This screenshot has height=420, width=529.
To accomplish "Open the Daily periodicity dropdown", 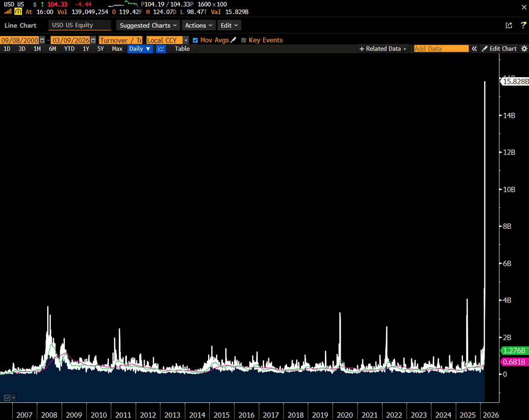I will pyautogui.click(x=139, y=48).
